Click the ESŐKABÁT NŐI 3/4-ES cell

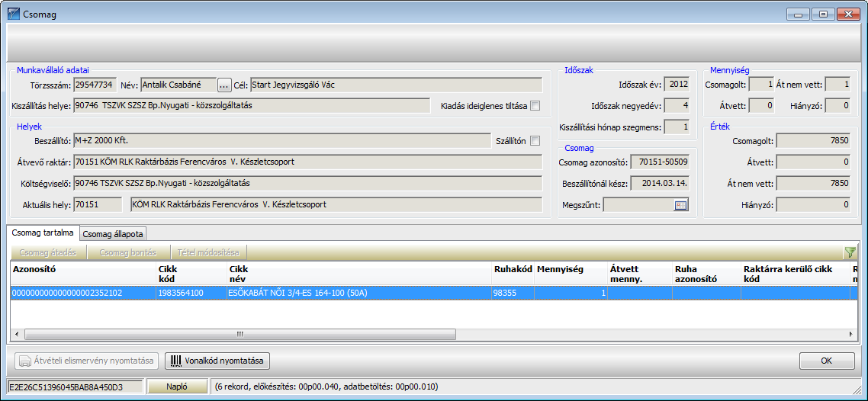coord(358,294)
